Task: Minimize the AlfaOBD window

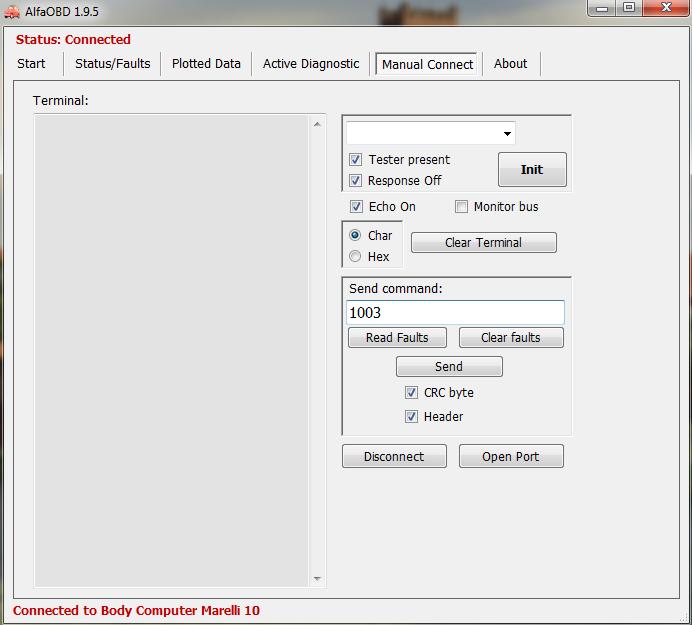Action: (602, 8)
